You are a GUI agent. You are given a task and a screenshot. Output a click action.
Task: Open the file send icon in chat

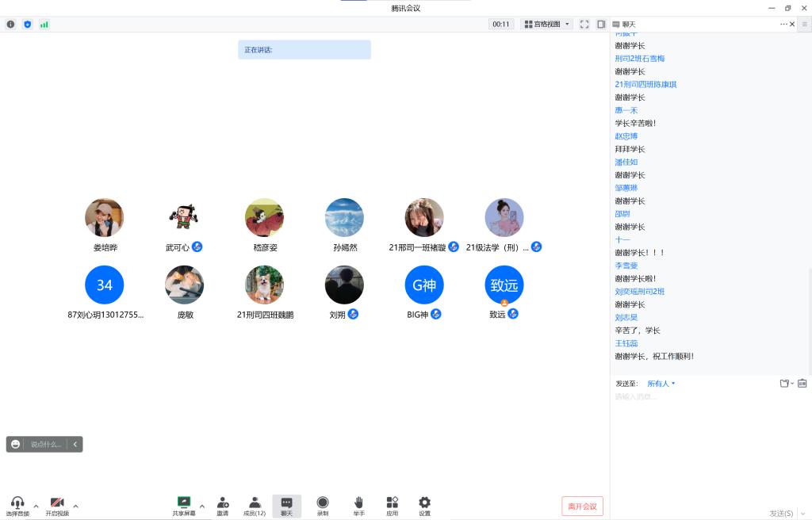pos(786,384)
